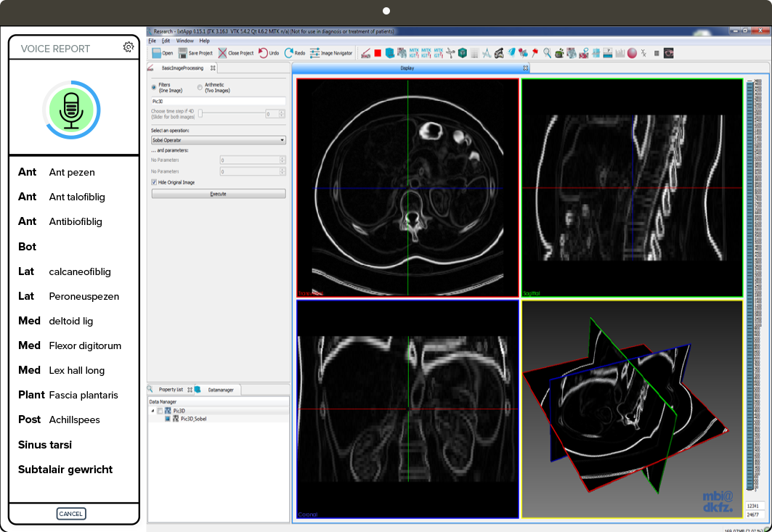The width and height of the screenshot is (772, 532).
Task: Switch to the Property List tab
Action: click(x=171, y=390)
